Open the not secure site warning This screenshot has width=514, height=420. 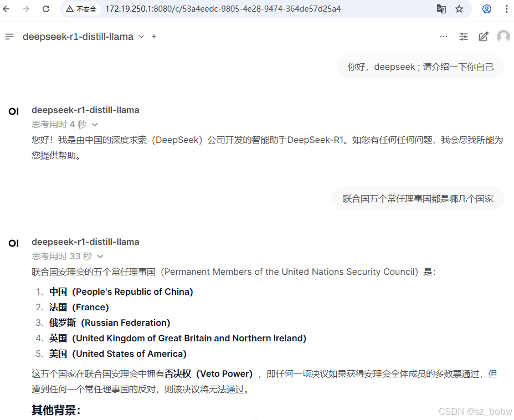click(81, 9)
